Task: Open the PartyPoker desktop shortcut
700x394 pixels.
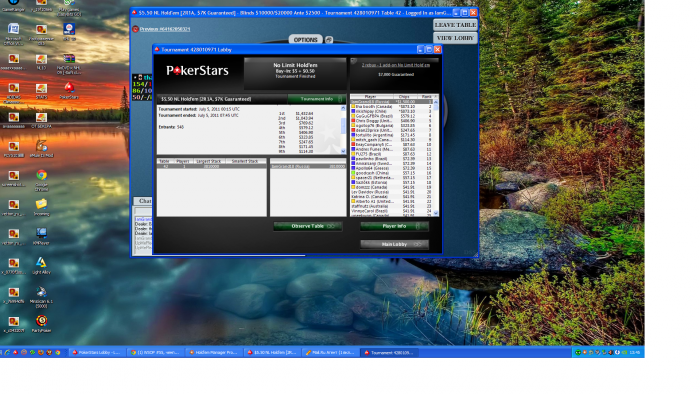Action: pyautogui.click(x=42, y=324)
